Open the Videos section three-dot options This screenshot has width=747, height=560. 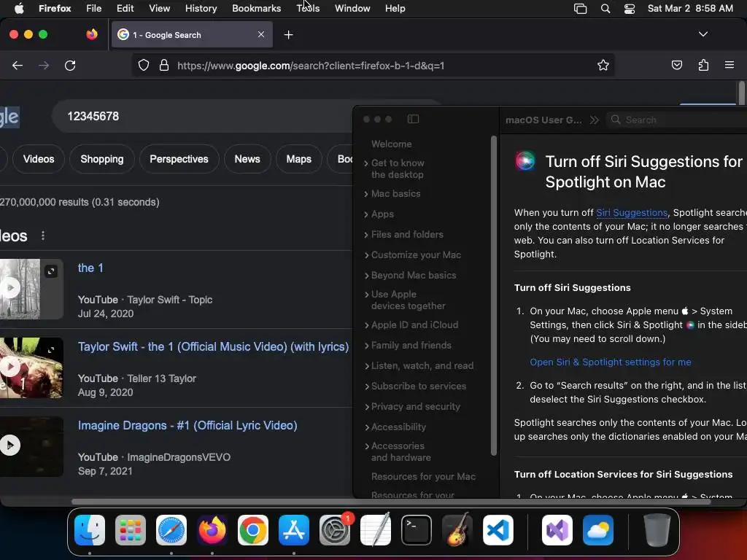click(43, 236)
